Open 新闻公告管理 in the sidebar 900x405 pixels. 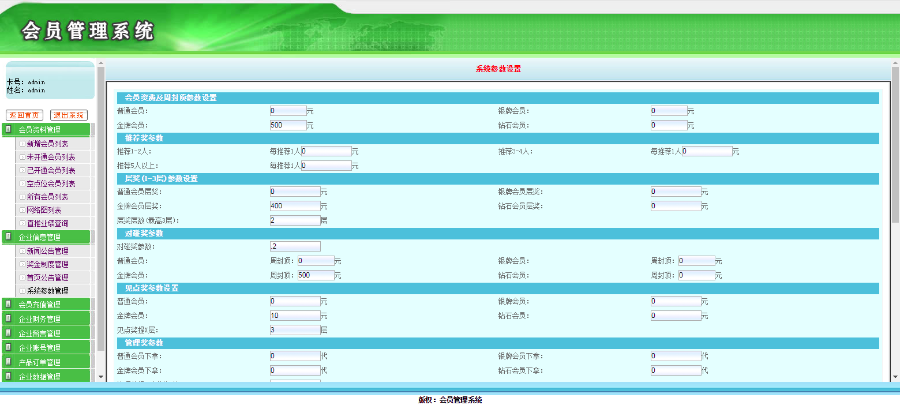47,251
